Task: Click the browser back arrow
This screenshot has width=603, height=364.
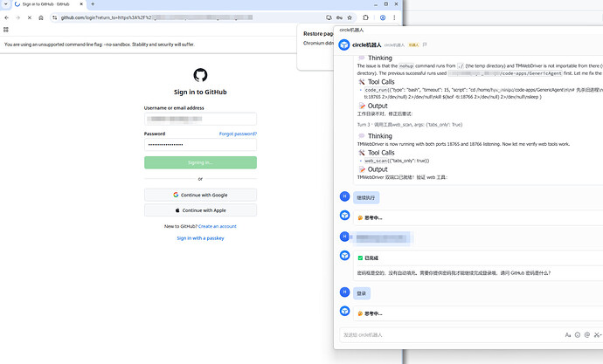Action: pos(6,17)
